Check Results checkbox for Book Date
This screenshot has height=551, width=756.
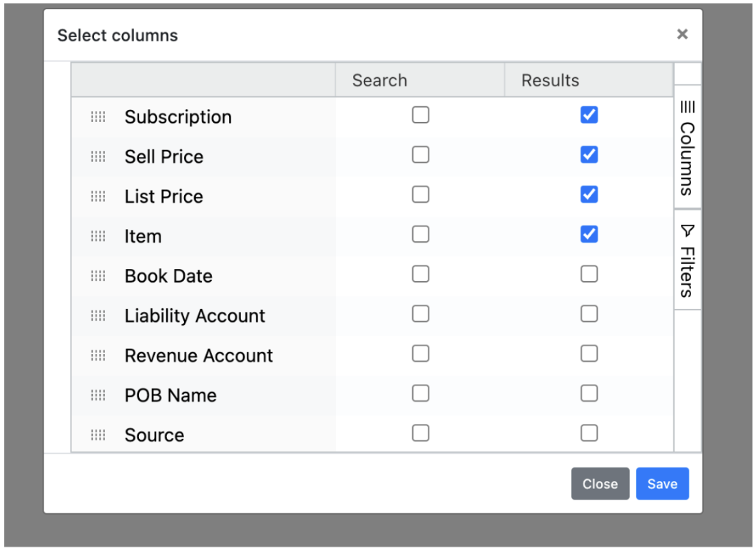(589, 274)
